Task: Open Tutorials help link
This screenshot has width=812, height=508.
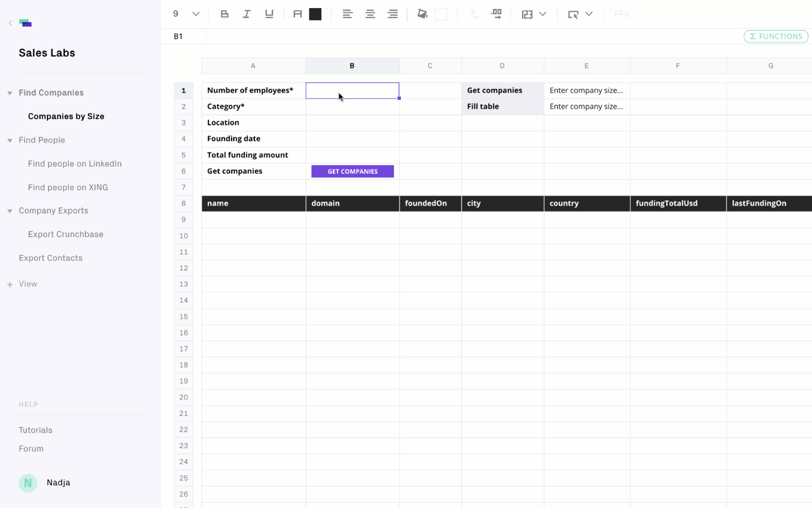Action: pos(35,430)
